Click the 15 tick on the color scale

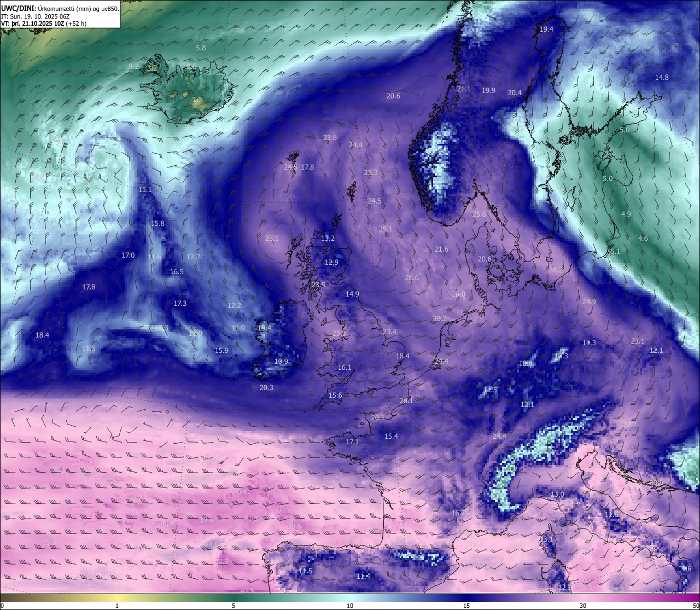pyautogui.click(x=466, y=606)
